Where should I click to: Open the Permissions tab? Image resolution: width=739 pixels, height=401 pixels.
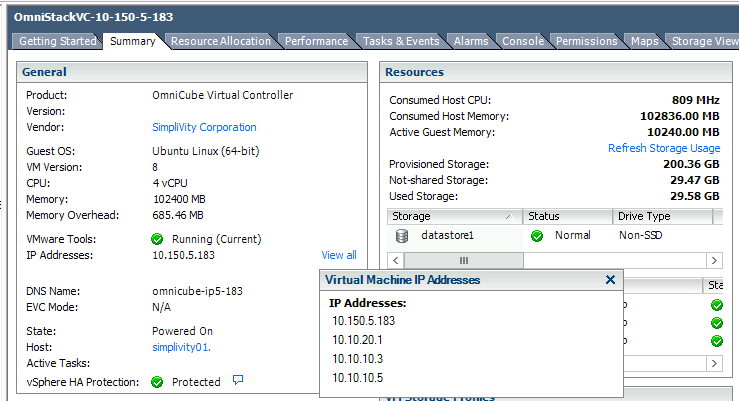click(x=586, y=41)
